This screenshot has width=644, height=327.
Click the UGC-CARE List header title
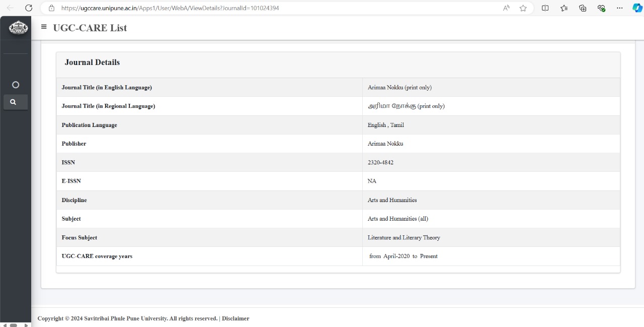point(90,28)
